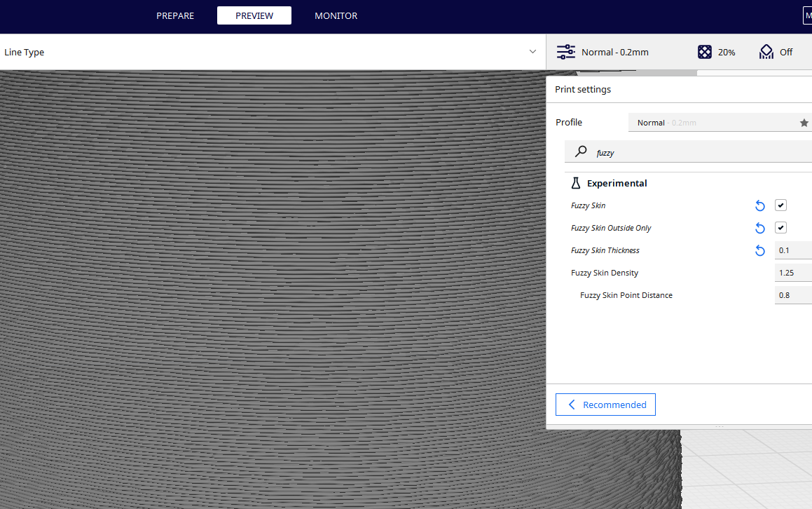This screenshot has width=812, height=509.
Task: Uncheck Fuzzy Skin Outside Only
Action: [780, 227]
